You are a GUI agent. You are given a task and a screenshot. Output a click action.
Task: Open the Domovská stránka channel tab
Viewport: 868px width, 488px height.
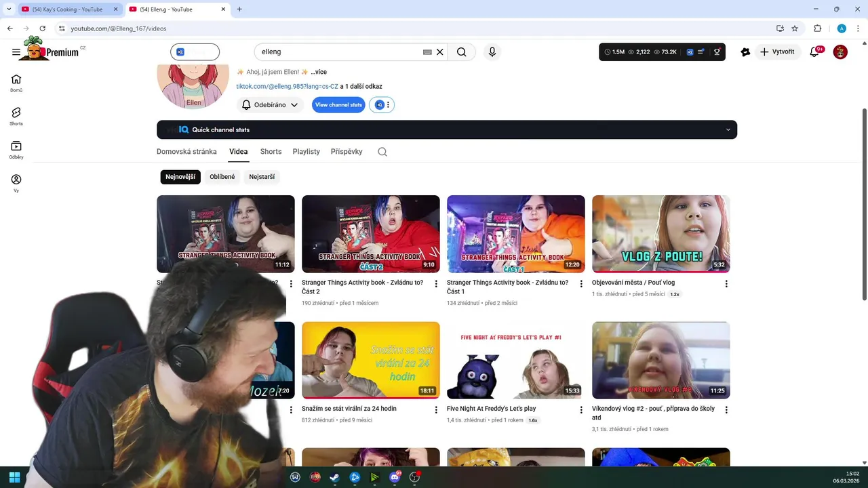pos(186,152)
